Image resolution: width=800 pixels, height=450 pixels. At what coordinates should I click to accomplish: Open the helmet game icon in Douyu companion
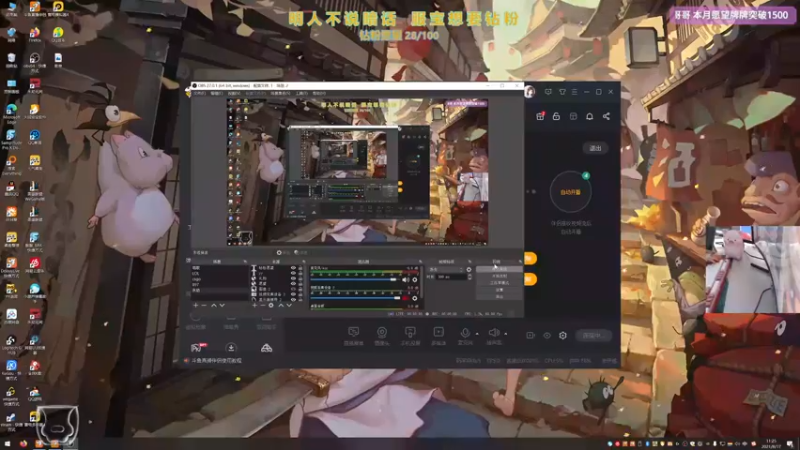click(x=266, y=348)
